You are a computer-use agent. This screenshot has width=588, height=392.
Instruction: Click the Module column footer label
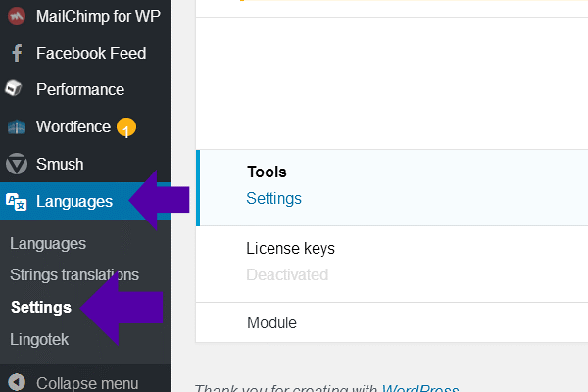(271, 322)
